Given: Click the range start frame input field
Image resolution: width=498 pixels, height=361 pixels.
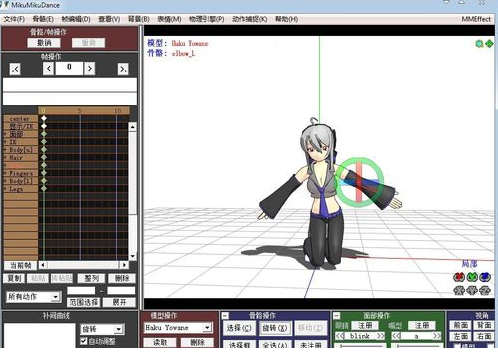Looking at the screenshot, I should click(x=81, y=291).
